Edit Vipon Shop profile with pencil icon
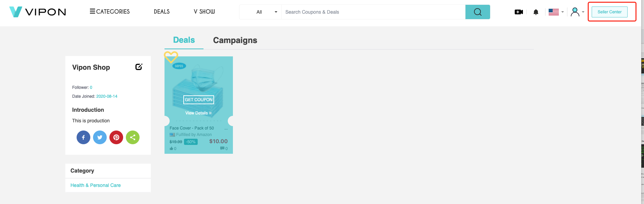644x204 pixels. [x=139, y=67]
